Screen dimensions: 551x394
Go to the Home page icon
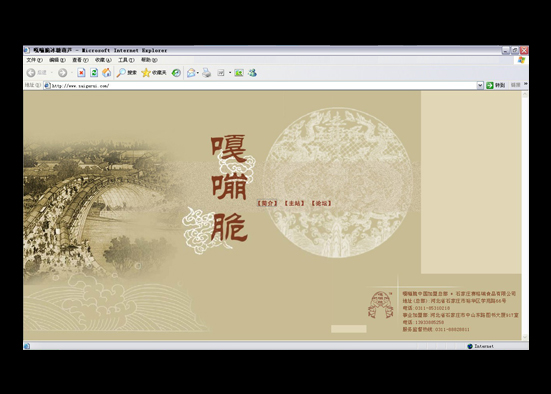point(106,73)
